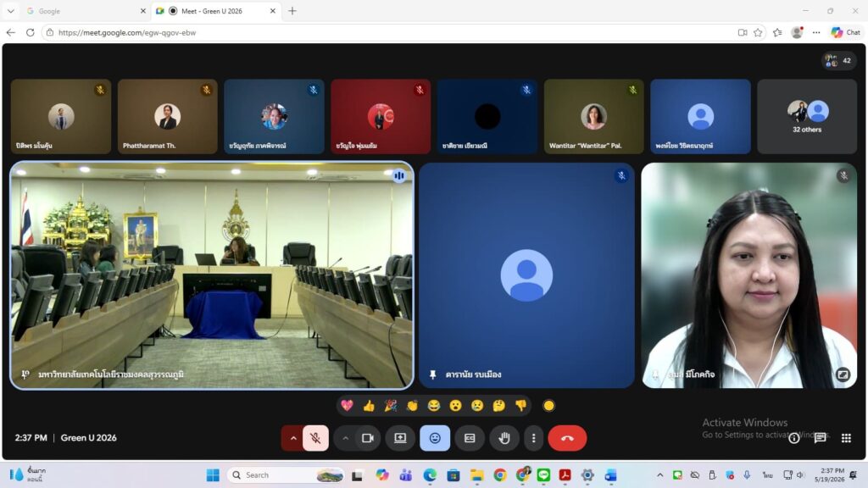Click the Phattharamat Th. participant tile

pyautogui.click(x=167, y=116)
